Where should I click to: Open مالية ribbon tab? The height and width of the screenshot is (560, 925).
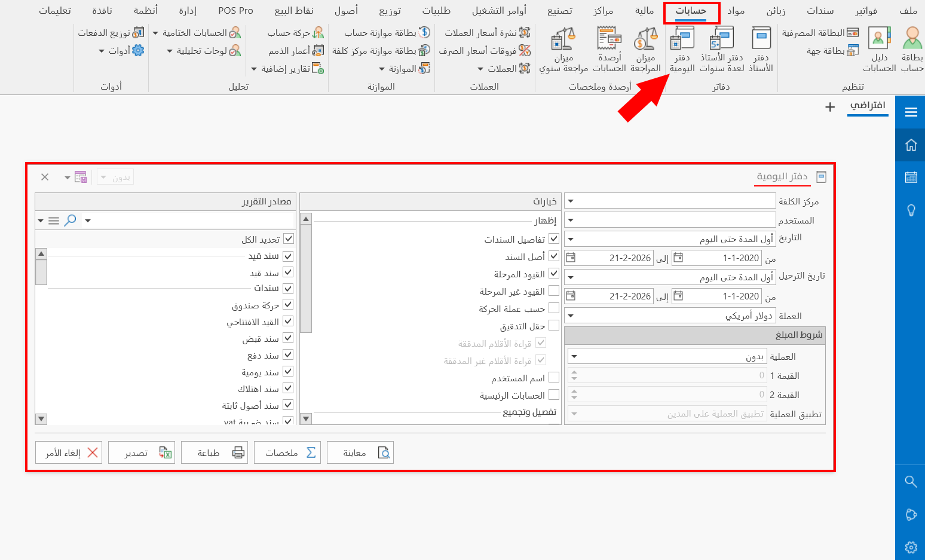644,11
